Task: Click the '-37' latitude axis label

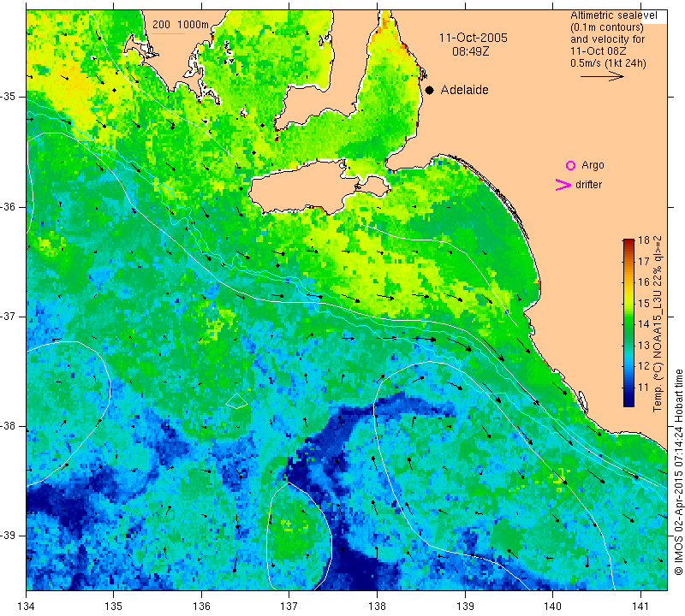Action: (8, 316)
